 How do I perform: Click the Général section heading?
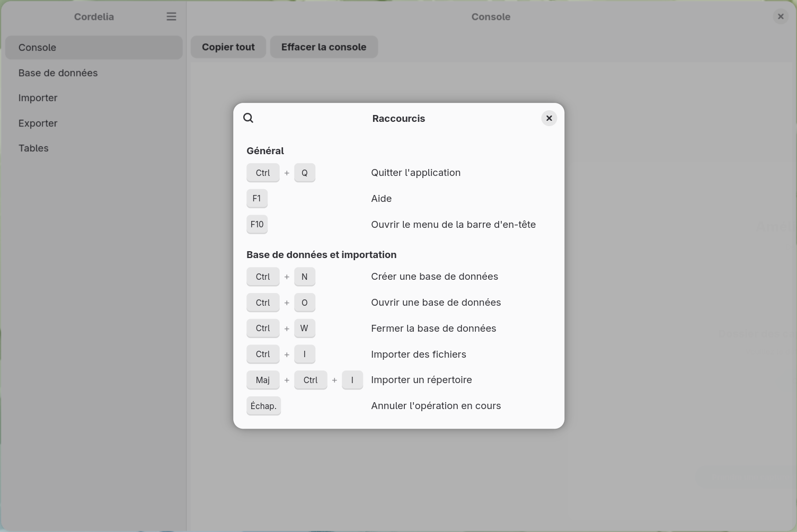click(x=265, y=151)
